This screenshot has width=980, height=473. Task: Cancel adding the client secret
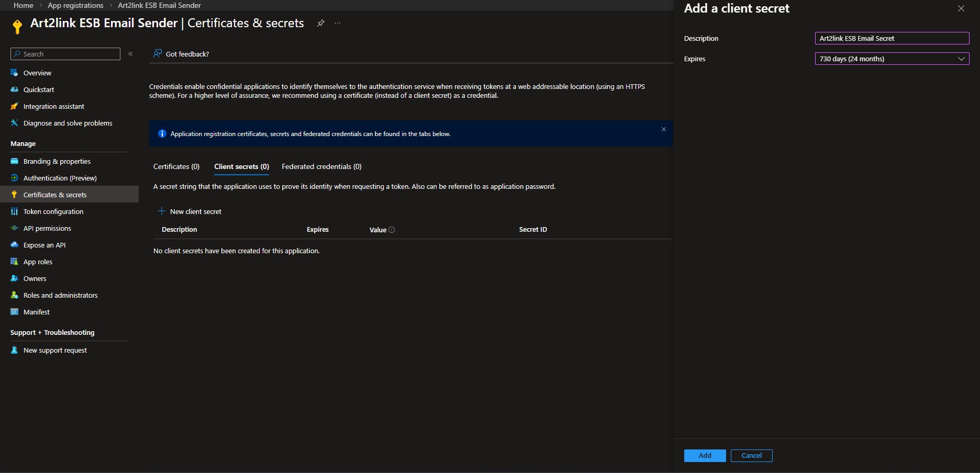tap(752, 456)
